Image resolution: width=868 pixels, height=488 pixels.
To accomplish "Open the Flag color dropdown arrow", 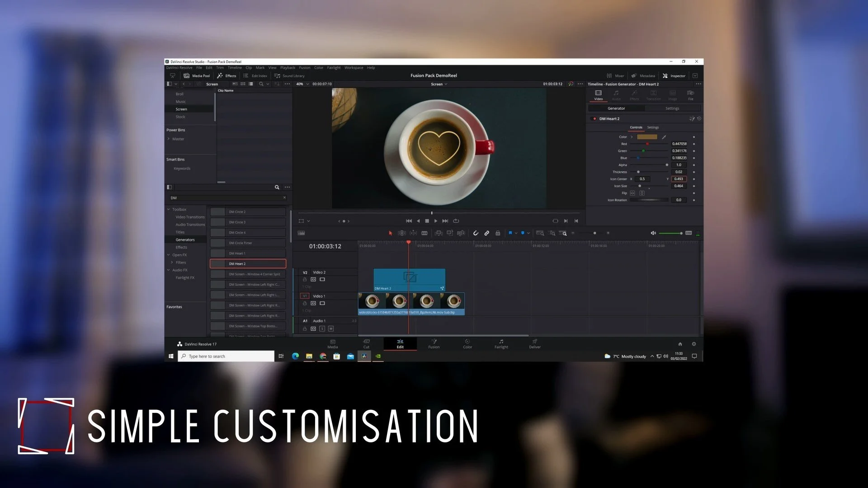I will (516, 233).
